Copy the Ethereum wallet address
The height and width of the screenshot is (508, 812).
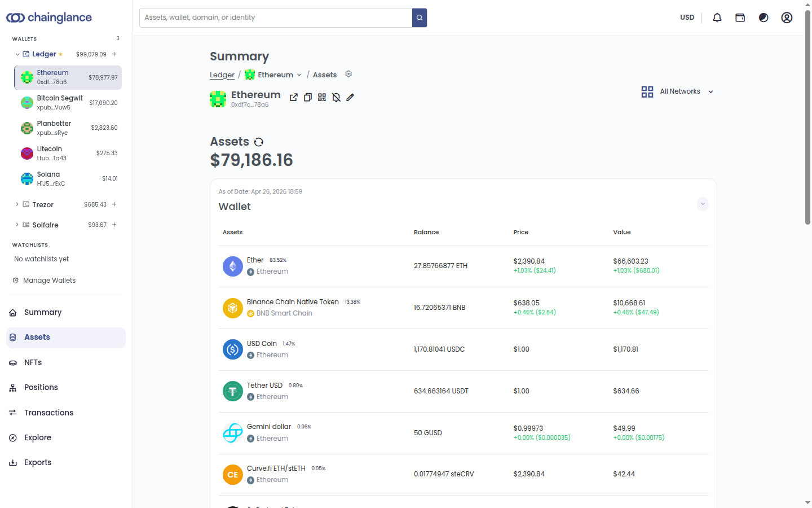[308, 97]
